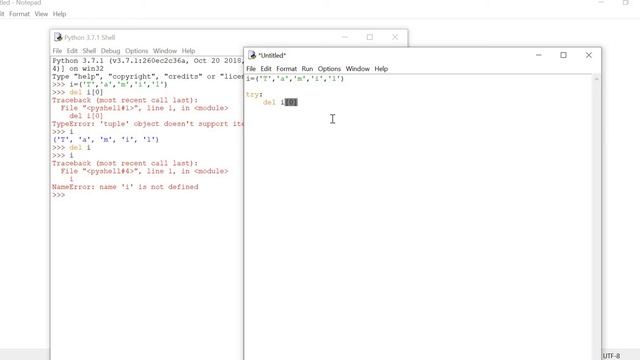This screenshot has width=640, height=360.
Task: Open Help menu in Untitled editor window
Action: coord(381,69)
